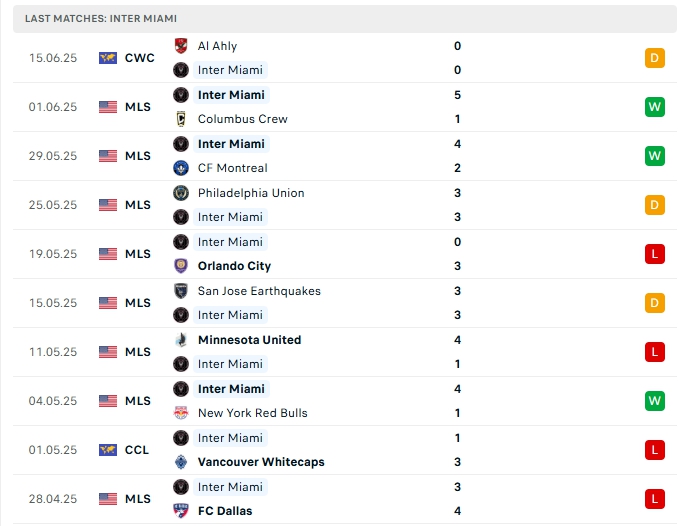Click the CCL competition flag icon
The width and height of the screenshot is (688, 526).
[x=108, y=450]
